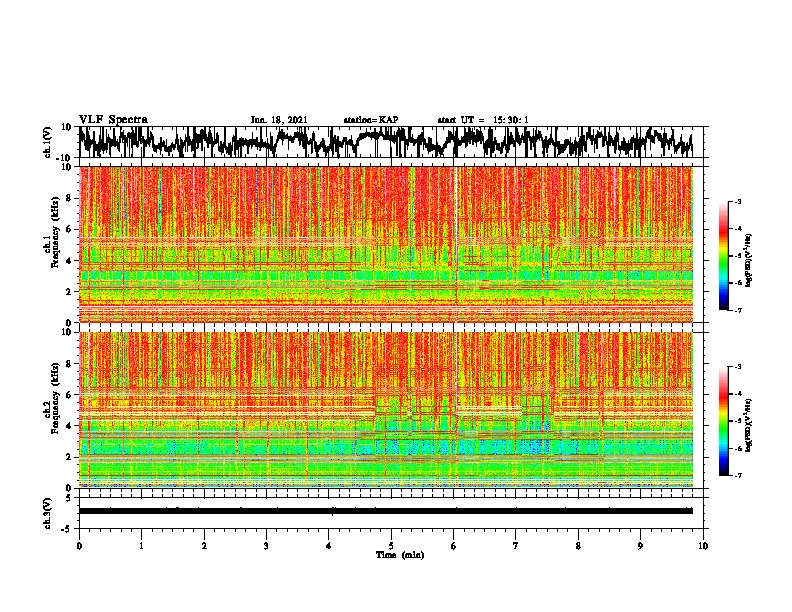Click the ch.2 spectrogram plot
The height and width of the screenshot is (612, 792).
pos(385,410)
